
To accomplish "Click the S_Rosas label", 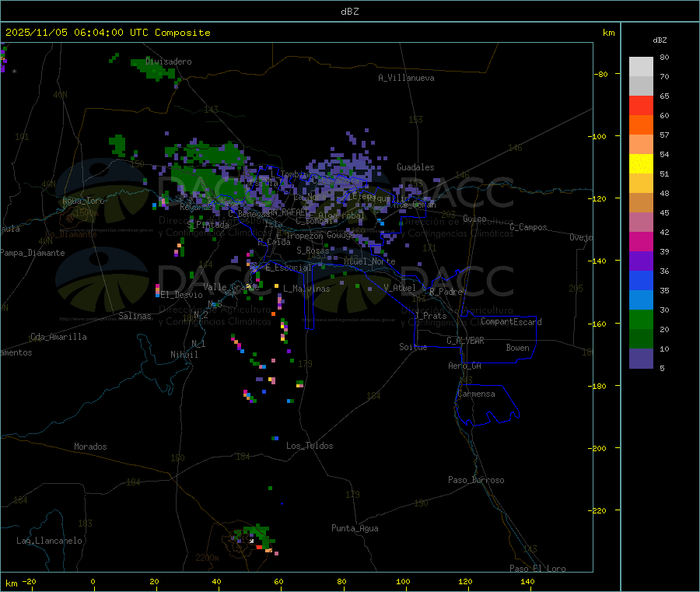I will click(313, 250).
